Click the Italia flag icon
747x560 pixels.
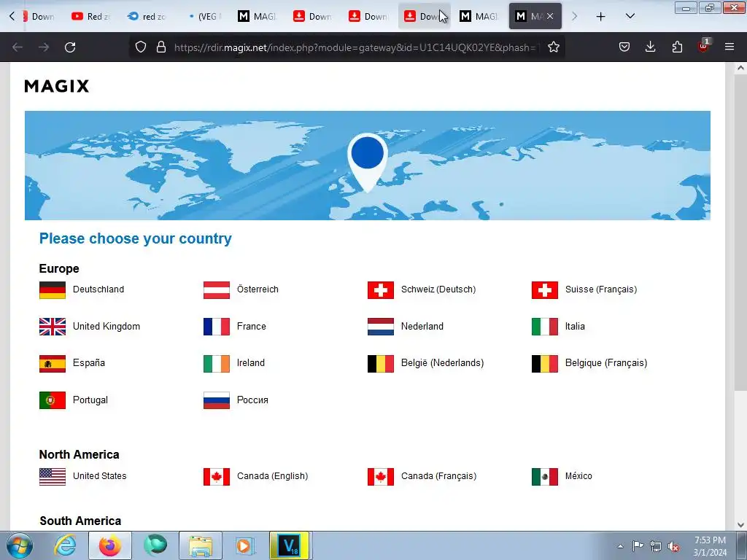click(544, 327)
